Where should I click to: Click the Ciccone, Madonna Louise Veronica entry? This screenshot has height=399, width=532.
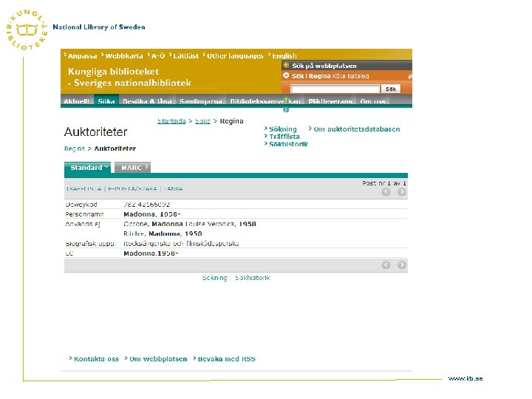190,224
